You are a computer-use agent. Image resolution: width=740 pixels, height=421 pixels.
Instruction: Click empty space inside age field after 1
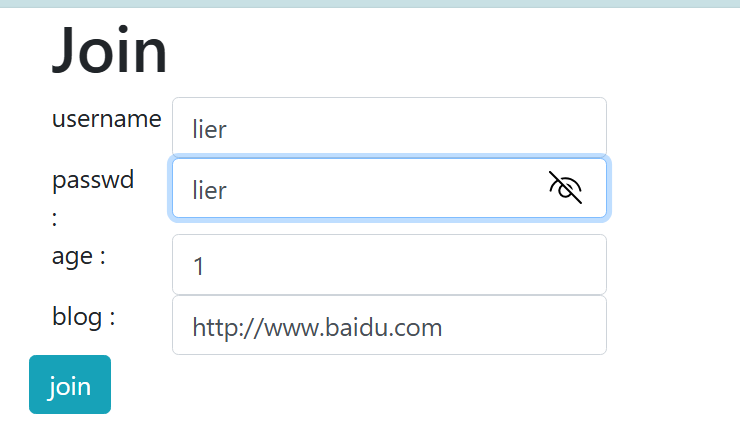(x=401, y=265)
